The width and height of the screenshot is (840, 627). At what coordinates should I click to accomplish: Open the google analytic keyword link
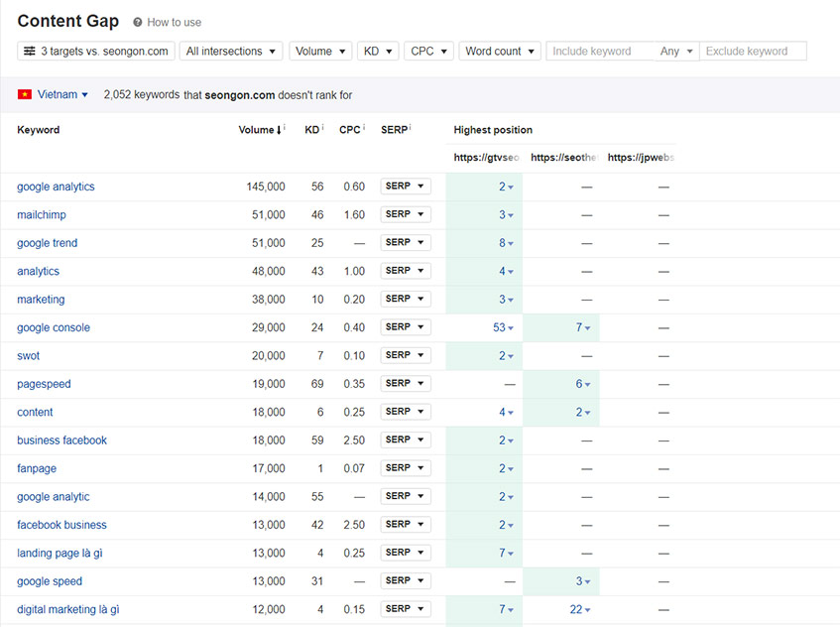click(x=54, y=497)
